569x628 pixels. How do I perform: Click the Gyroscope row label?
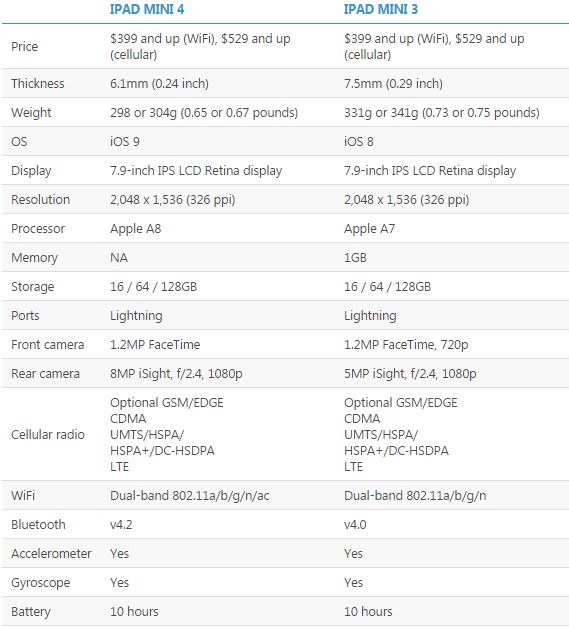coord(40,583)
